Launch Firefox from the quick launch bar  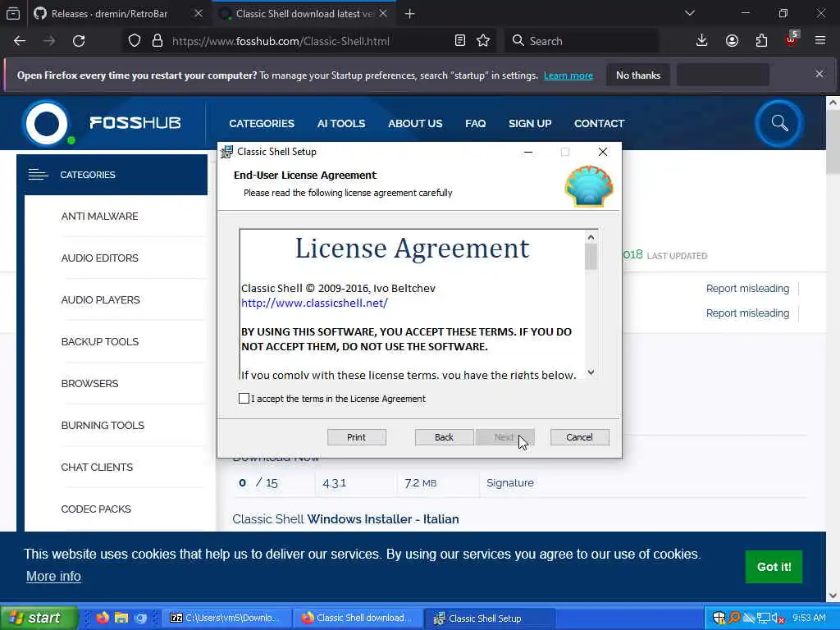[103, 618]
